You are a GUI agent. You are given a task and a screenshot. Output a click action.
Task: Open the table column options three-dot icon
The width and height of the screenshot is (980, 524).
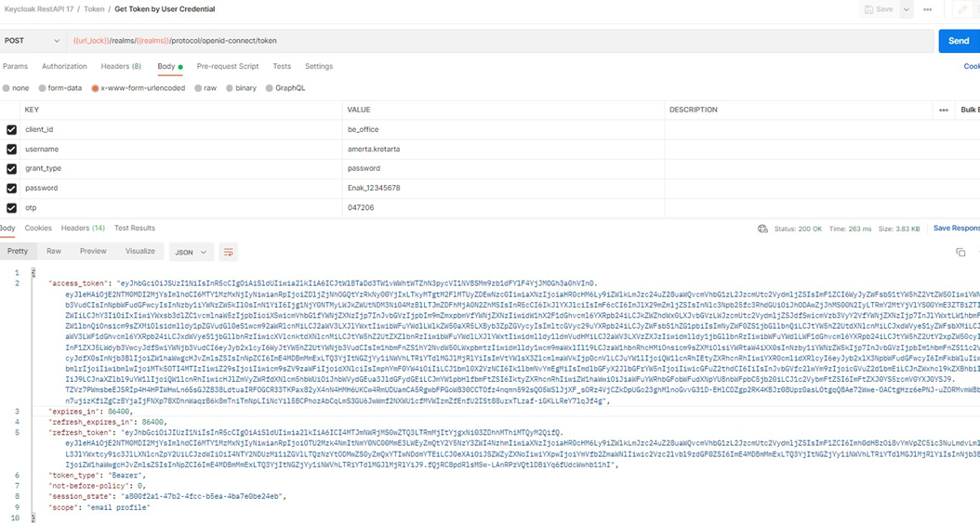(944, 110)
